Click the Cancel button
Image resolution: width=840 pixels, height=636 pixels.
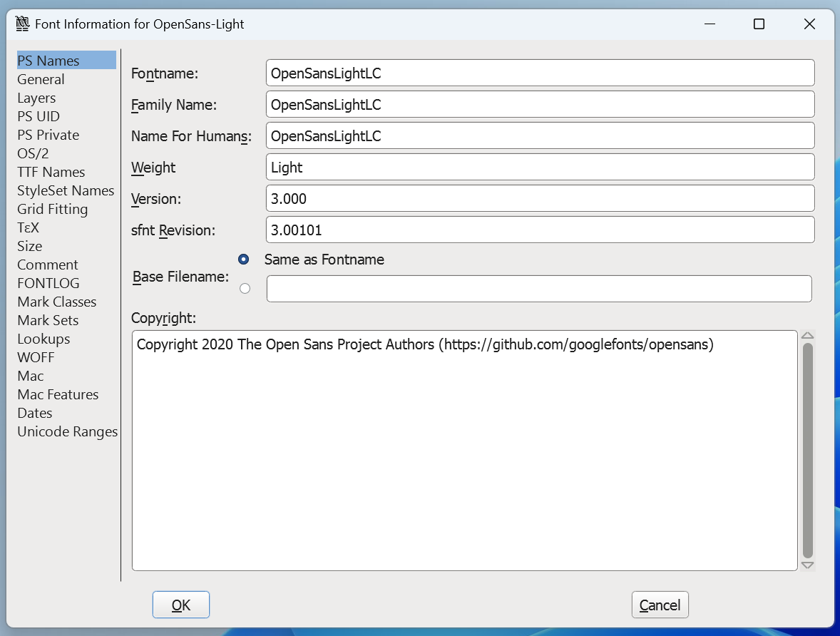[x=660, y=605]
